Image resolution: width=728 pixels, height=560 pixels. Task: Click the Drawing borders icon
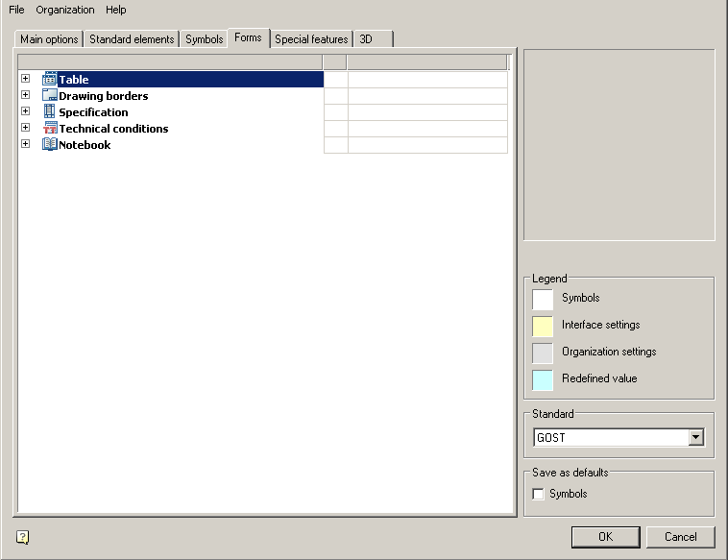(x=50, y=95)
